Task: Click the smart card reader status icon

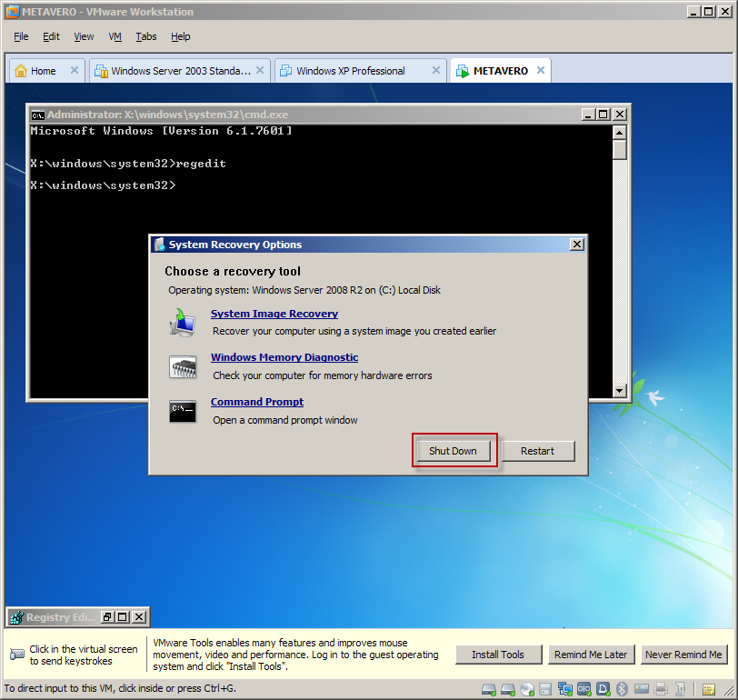Action: pos(642,689)
